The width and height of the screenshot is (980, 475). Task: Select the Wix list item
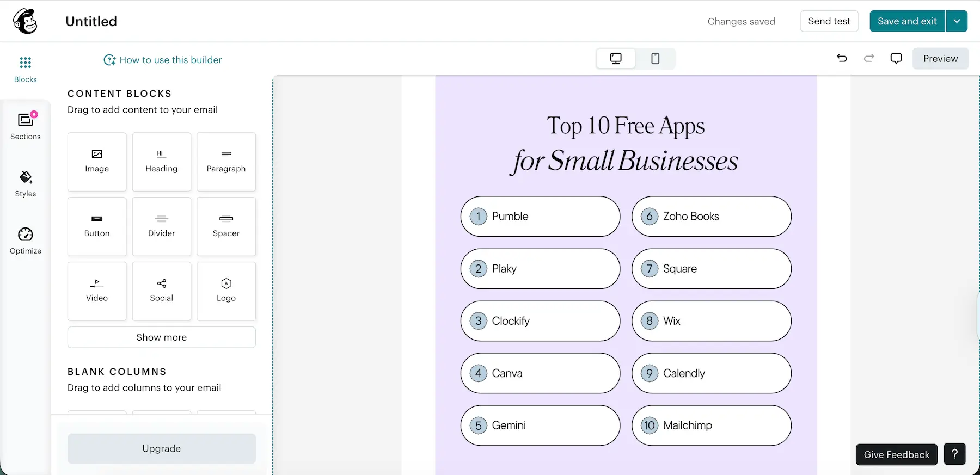pyautogui.click(x=712, y=321)
